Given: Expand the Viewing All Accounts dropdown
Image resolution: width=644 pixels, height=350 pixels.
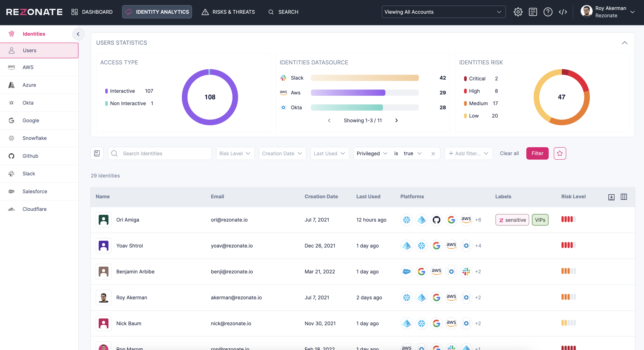Looking at the screenshot, I should (x=443, y=12).
